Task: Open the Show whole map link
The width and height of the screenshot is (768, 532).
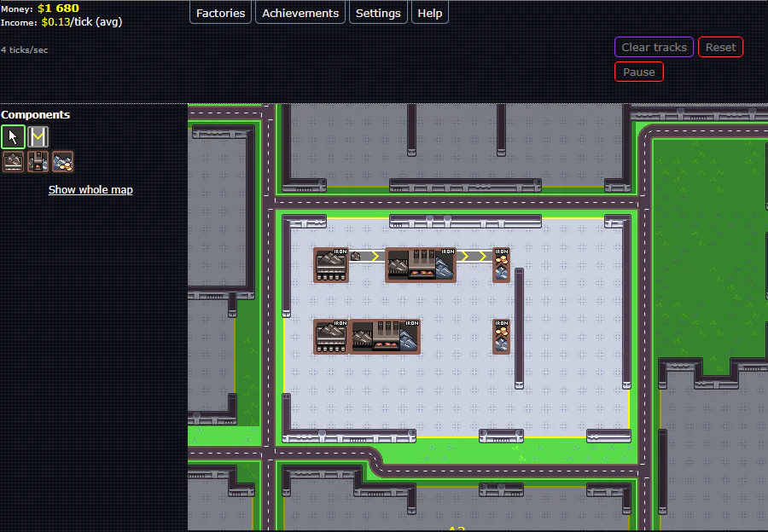Action: tap(90, 190)
